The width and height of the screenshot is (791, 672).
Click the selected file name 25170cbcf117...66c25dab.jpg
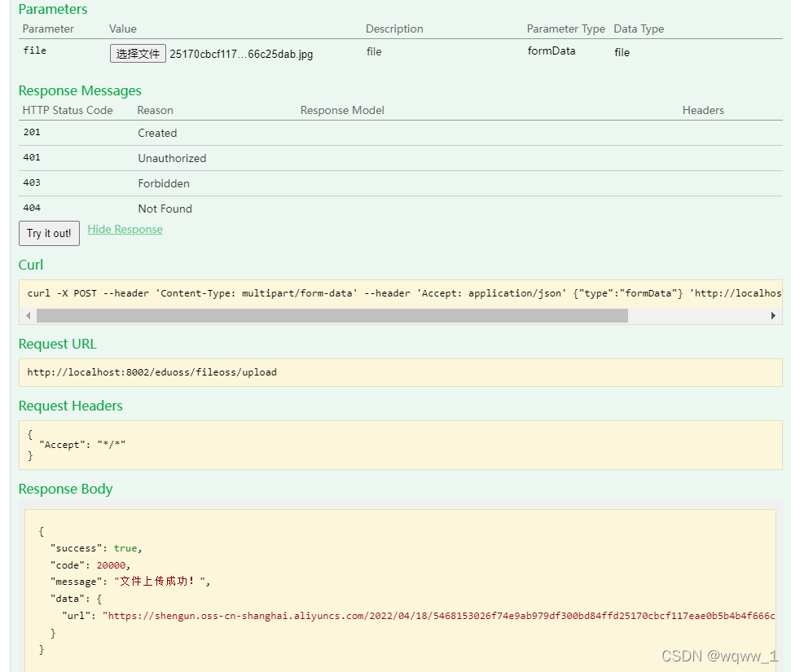click(x=241, y=54)
